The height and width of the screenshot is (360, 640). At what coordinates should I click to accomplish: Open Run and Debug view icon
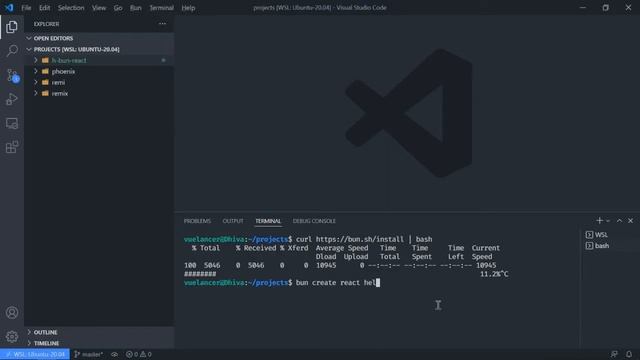pos(12,99)
